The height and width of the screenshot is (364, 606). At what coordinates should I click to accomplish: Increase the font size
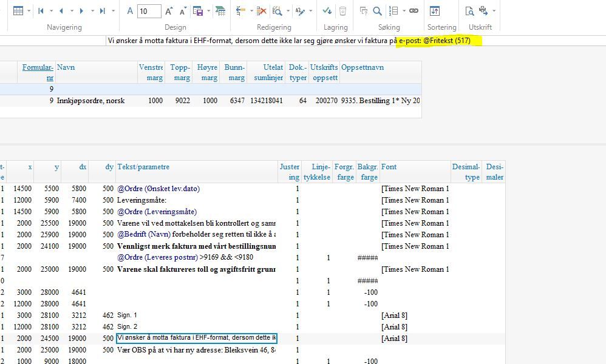[x=169, y=11]
